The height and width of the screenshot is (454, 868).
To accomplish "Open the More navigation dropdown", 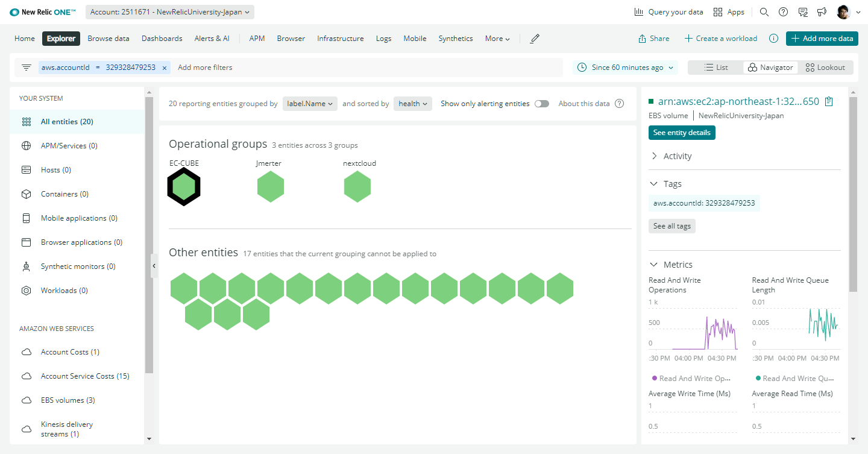I will (497, 39).
